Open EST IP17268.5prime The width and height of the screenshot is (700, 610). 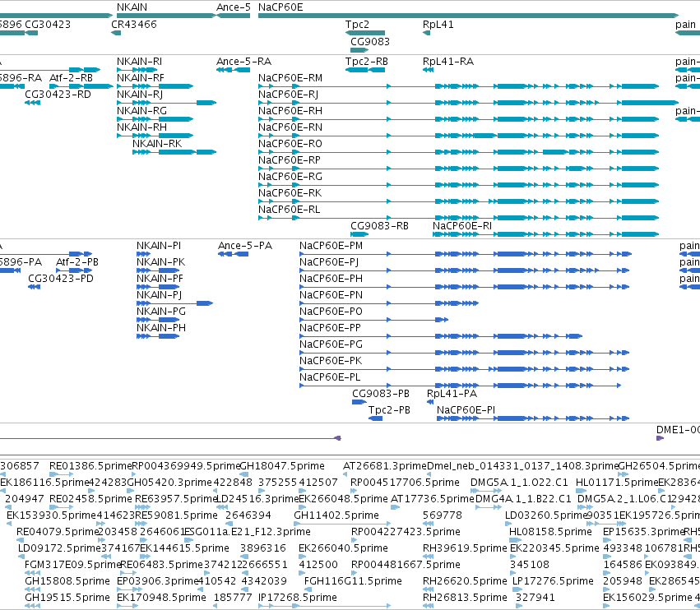pyautogui.click(x=298, y=598)
